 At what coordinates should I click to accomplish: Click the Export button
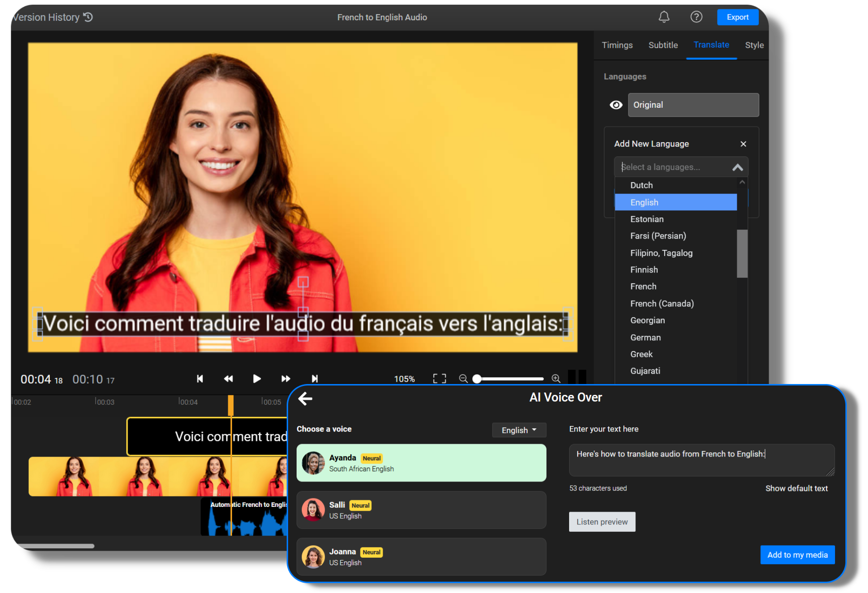point(738,17)
